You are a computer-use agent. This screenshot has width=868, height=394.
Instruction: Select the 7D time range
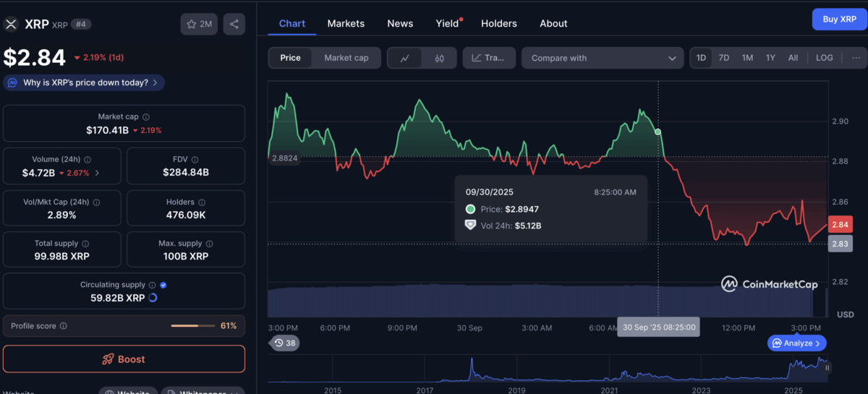pyautogui.click(x=723, y=58)
